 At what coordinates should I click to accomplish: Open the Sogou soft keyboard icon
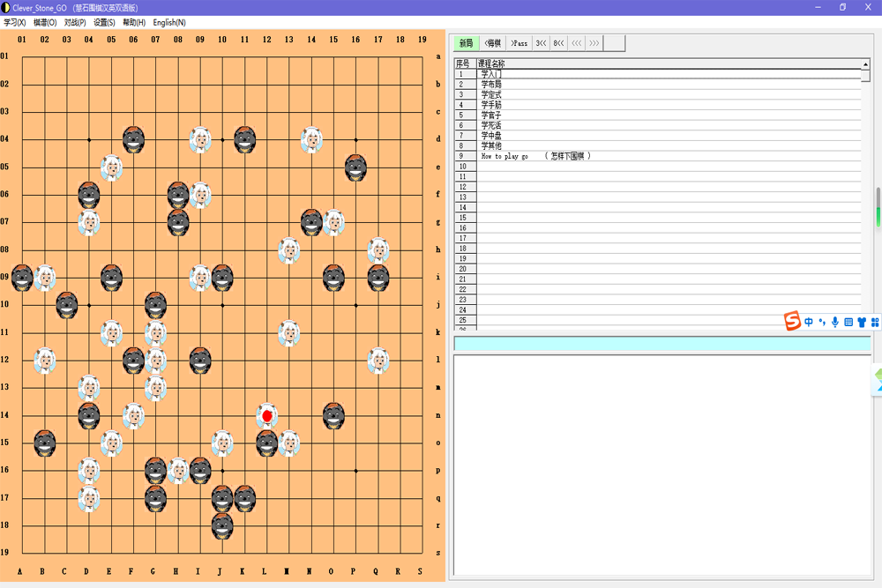click(x=848, y=322)
